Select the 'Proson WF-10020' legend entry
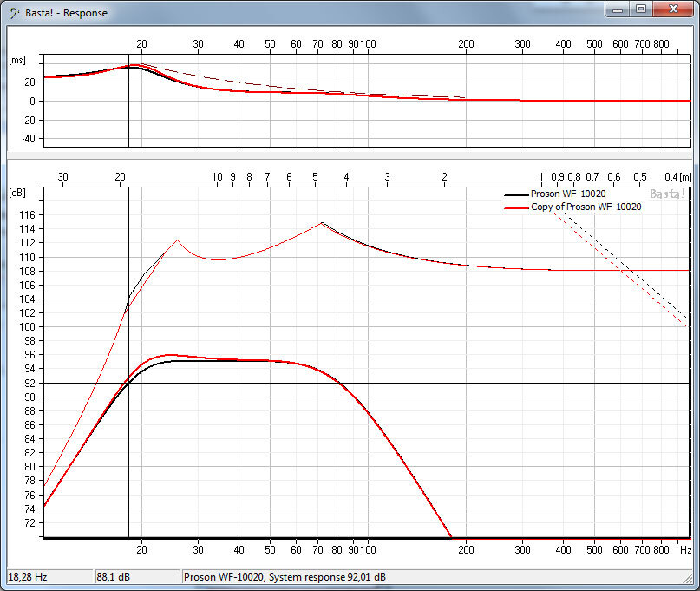Viewport: 700px width, 591px height. point(568,194)
